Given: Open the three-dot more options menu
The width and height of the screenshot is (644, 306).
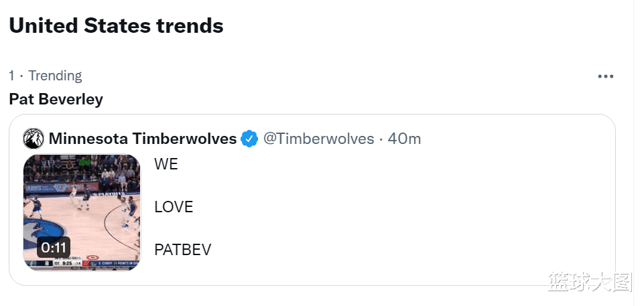Looking at the screenshot, I should 605,76.
